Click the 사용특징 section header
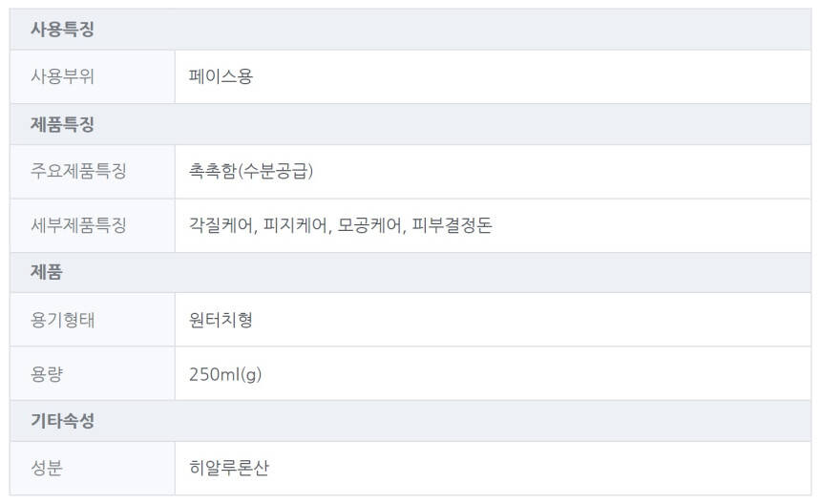 [x=62, y=30]
